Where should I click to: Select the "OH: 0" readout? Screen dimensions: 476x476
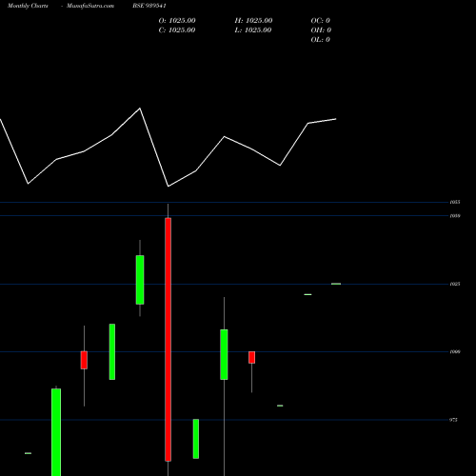[321, 30]
